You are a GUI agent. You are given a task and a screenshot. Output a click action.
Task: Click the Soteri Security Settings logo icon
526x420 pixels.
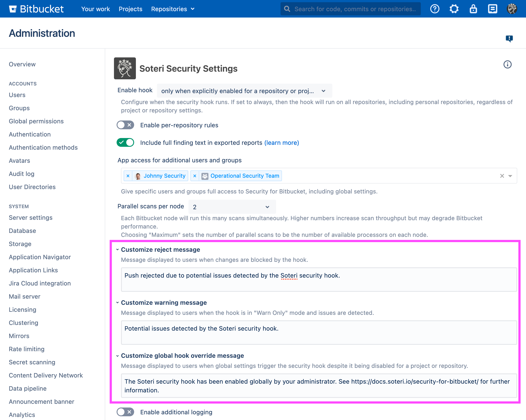pyautogui.click(x=125, y=69)
